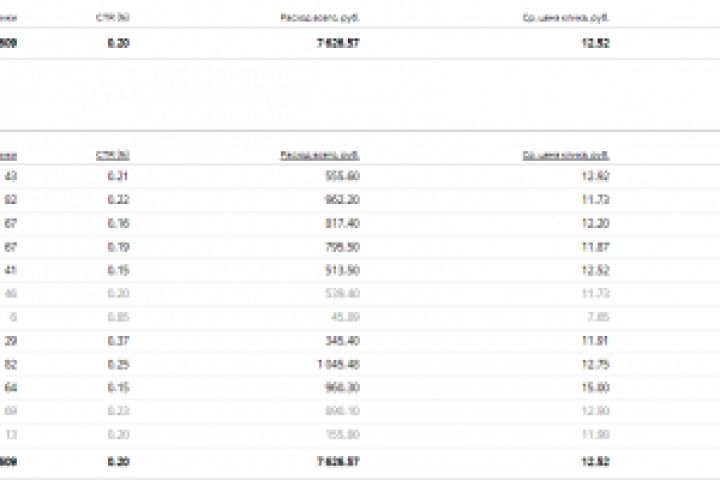
Task: Click the 0.22 CTR cell
Action: tap(120, 200)
